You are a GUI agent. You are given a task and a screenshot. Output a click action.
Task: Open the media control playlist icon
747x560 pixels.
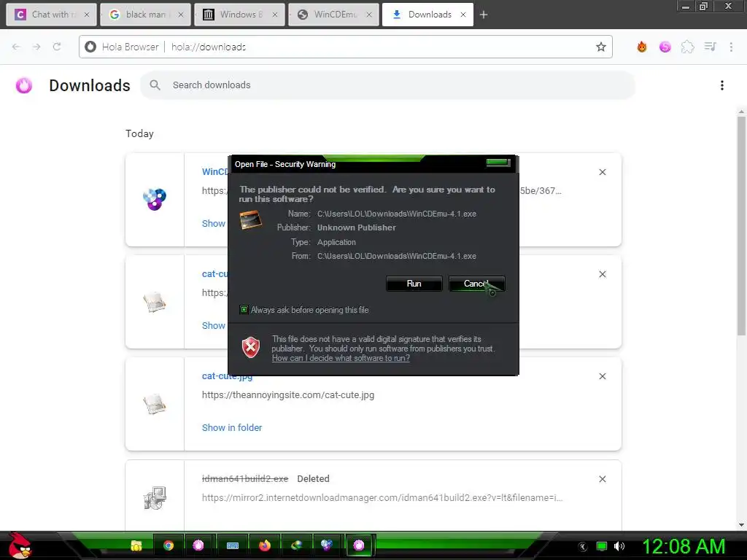[x=711, y=47]
